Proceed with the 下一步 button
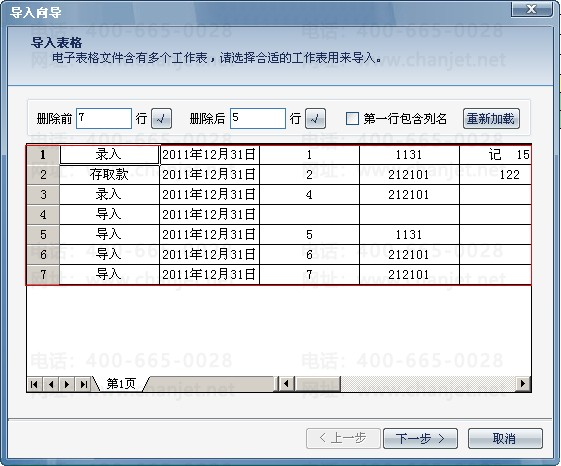The width and height of the screenshot is (561, 466). pyautogui.click(x=420, y=438)
